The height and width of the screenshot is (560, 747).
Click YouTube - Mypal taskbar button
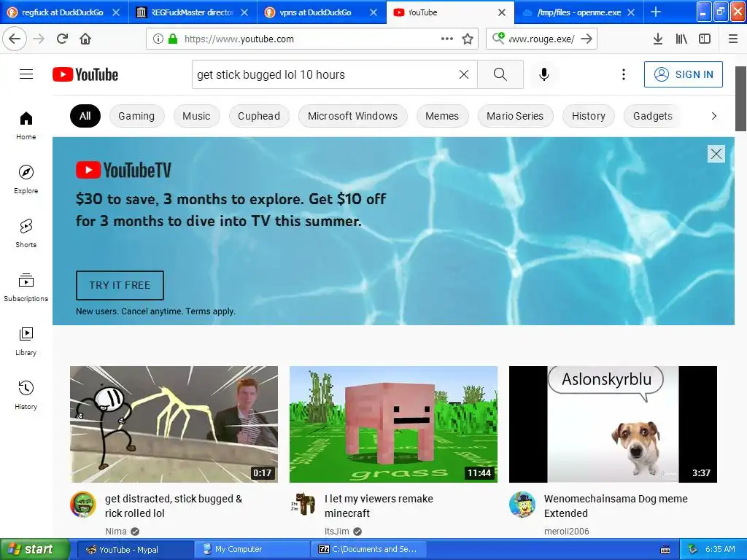135,549
